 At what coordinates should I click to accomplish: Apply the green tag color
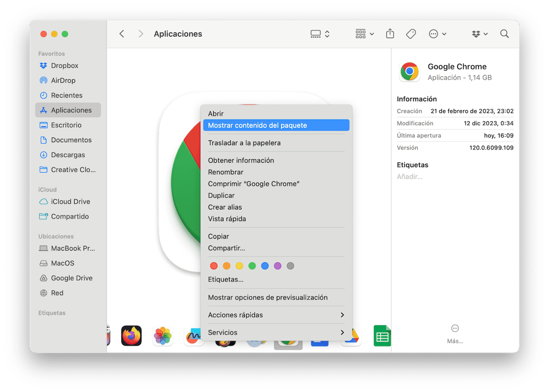click(252, 266)
